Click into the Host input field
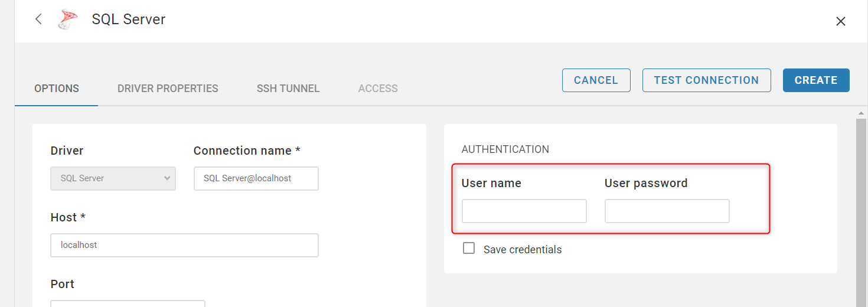 (x=185, y=245)
